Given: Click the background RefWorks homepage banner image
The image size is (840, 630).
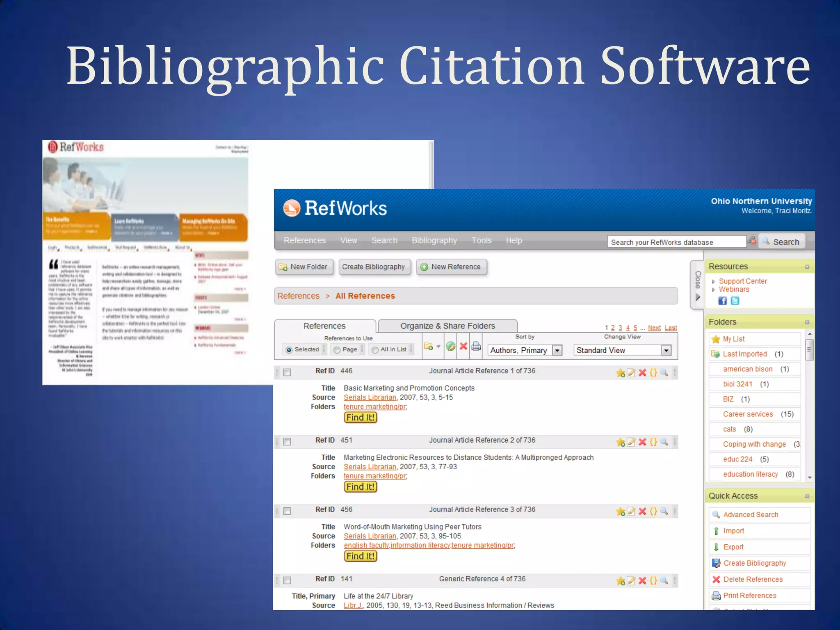Looking at the screenshot, I should point(146,185).
